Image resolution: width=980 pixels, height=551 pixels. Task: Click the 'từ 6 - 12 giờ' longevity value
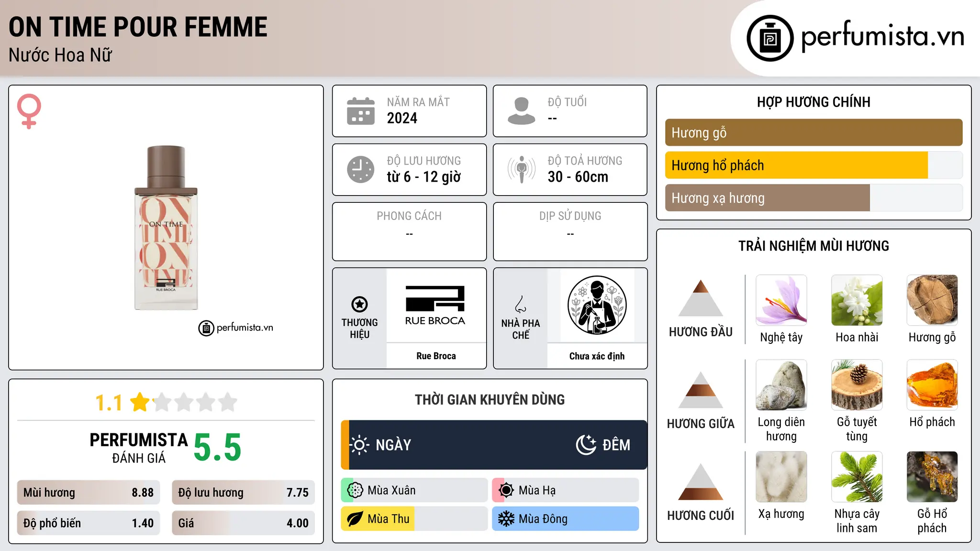tap(424, 177)
